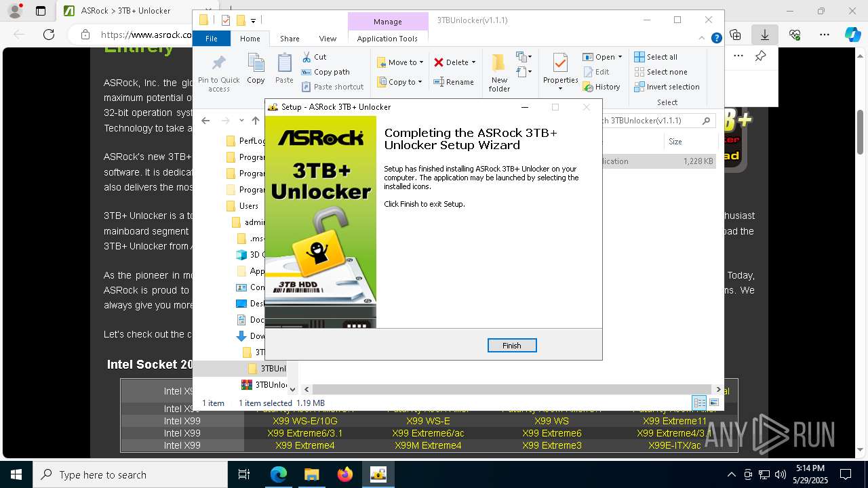Image resolution: width=868 pixels, height=488 pixels.
Task: Click the Edge Collections icon
Action: click(x=735, y=35)
